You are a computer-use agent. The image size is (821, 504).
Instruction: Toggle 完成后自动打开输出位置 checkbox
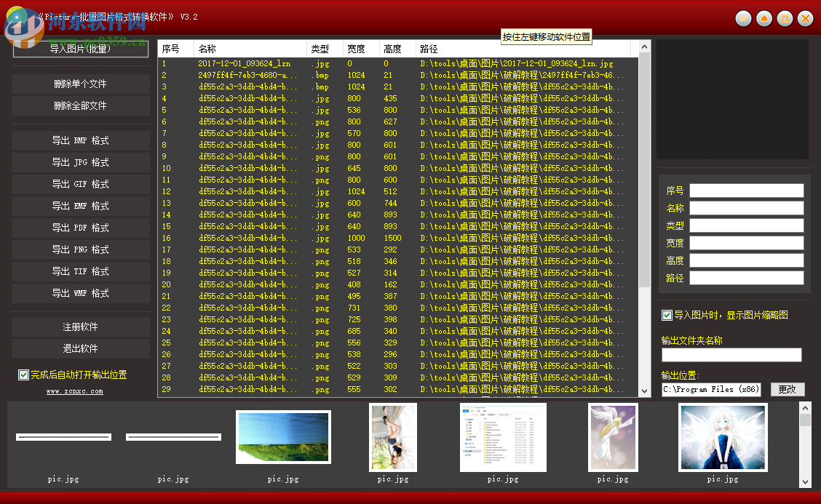coord(24,375)
